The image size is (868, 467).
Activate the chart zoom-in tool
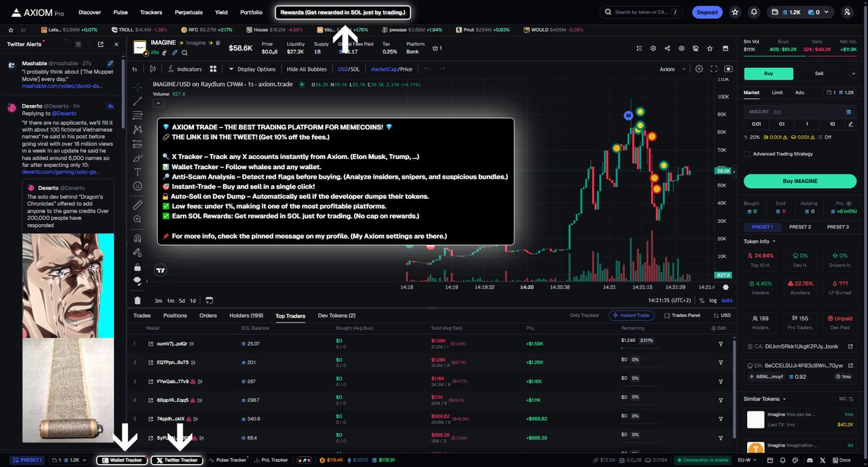coord(137,220)
